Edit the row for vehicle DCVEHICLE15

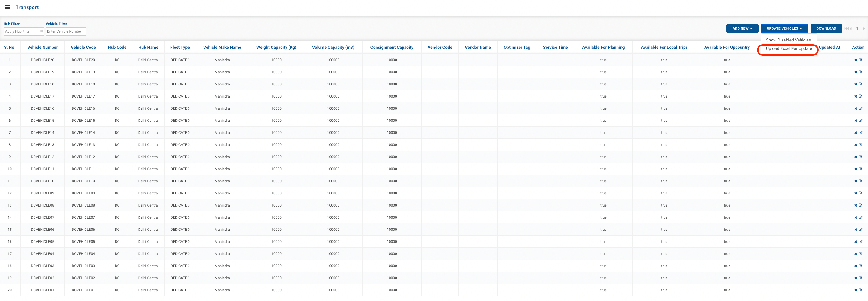[860, 121]
